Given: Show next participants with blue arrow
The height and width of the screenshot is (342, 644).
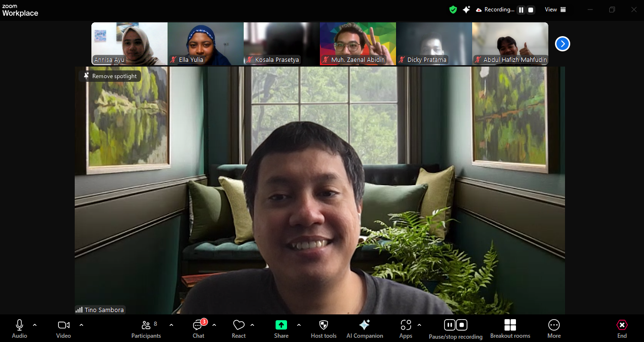Looking at the screenshot, I should point(563,44).
